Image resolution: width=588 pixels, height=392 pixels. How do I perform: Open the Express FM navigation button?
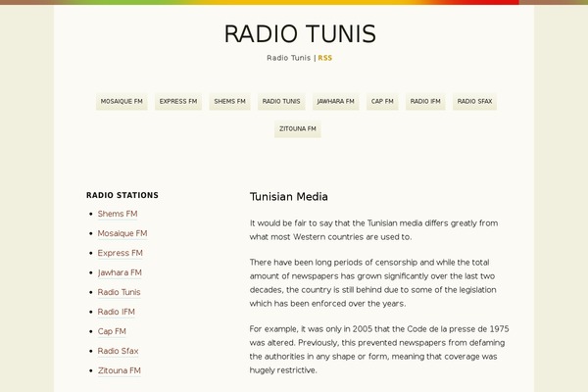pos(178,102)
